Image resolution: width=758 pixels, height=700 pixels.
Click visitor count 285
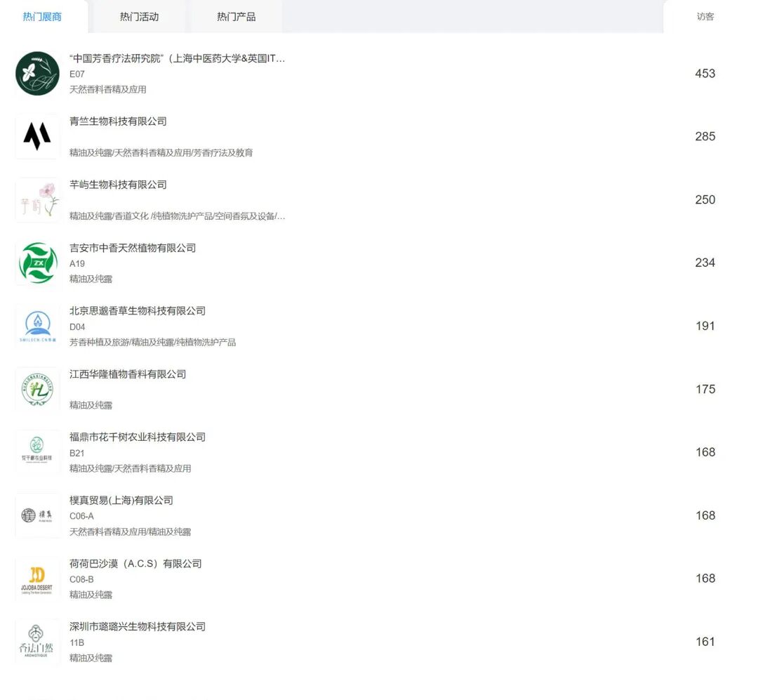point(705,136)
